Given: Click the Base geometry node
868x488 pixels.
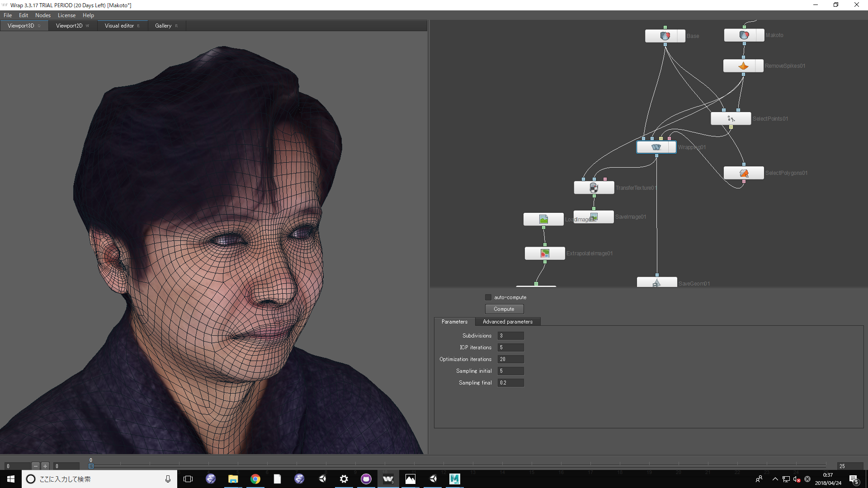Looking at the screenshot, I should [665, 36].
